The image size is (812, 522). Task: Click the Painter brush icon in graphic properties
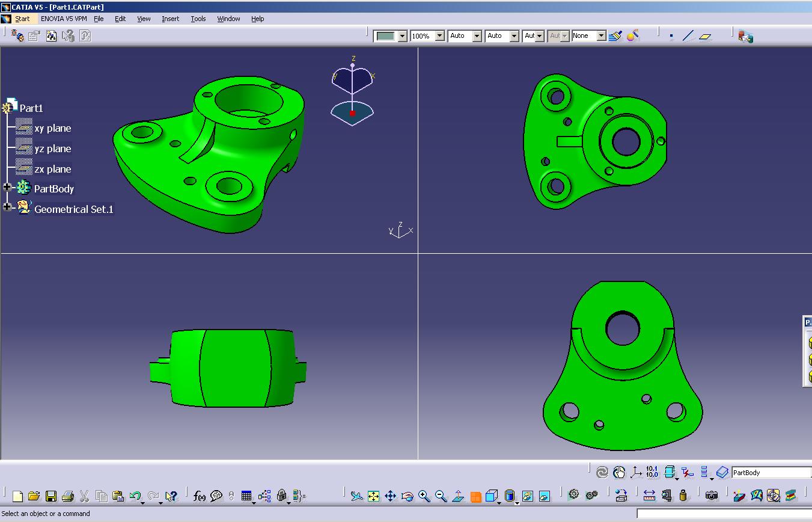[x=615, y=36]
